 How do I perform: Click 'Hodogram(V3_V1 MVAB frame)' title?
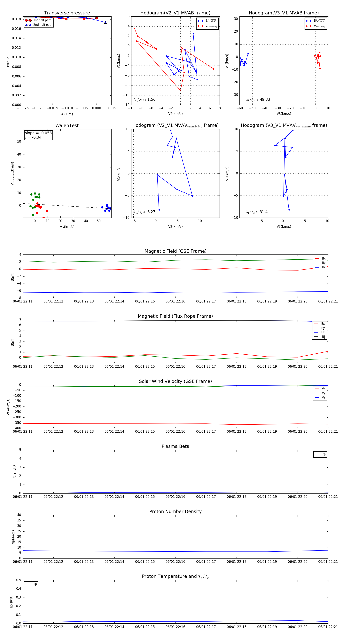[284, 13]
